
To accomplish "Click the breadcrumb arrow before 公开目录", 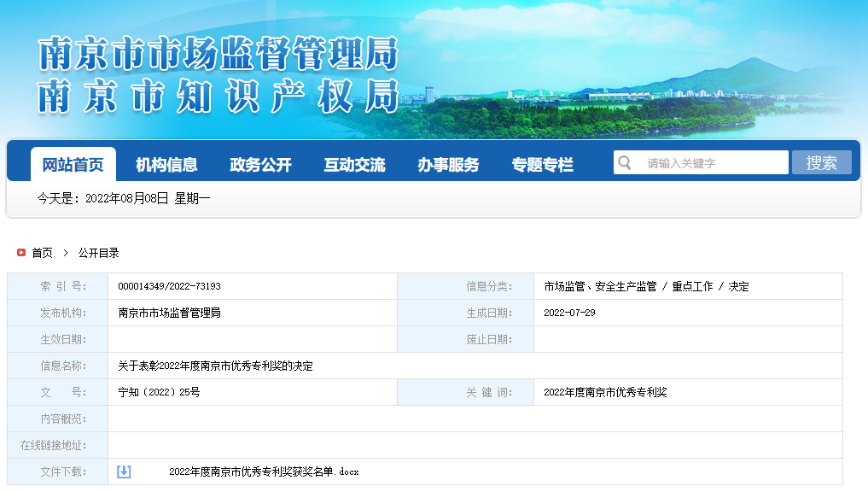I will click(65, 253).
